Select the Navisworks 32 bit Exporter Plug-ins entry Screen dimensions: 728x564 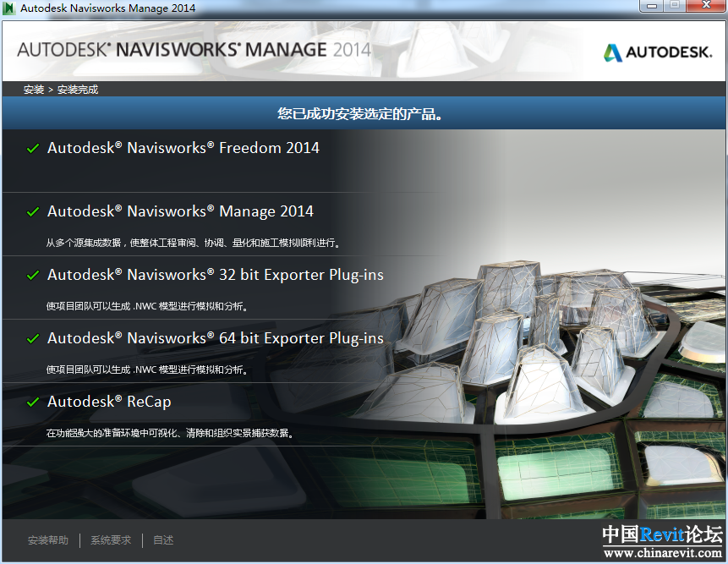pyautogui.click(x=215, y=275)
